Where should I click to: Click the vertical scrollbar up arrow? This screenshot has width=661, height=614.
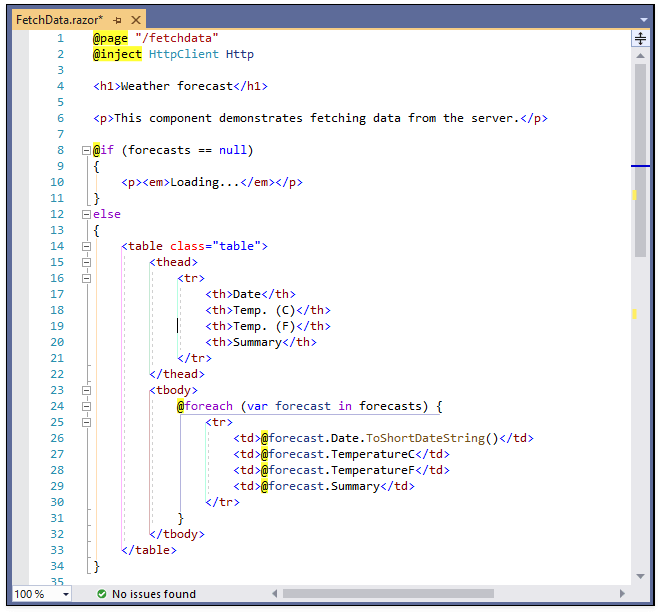641,56
